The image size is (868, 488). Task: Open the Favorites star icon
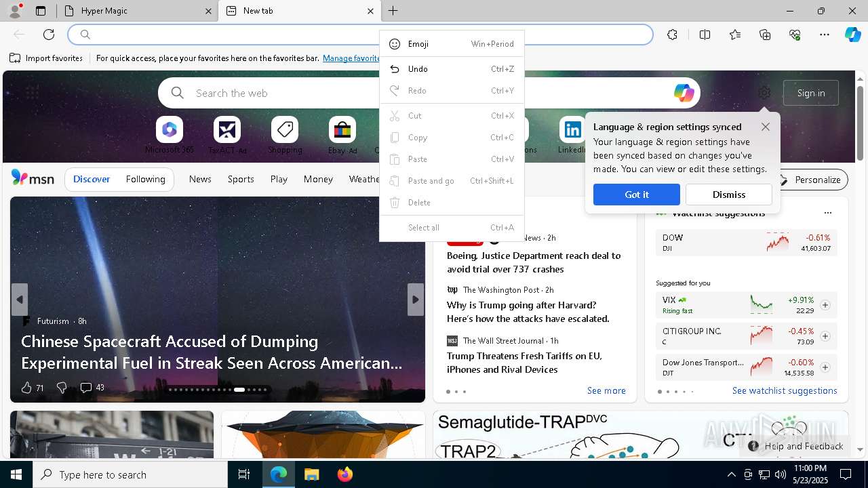point(735,35)
